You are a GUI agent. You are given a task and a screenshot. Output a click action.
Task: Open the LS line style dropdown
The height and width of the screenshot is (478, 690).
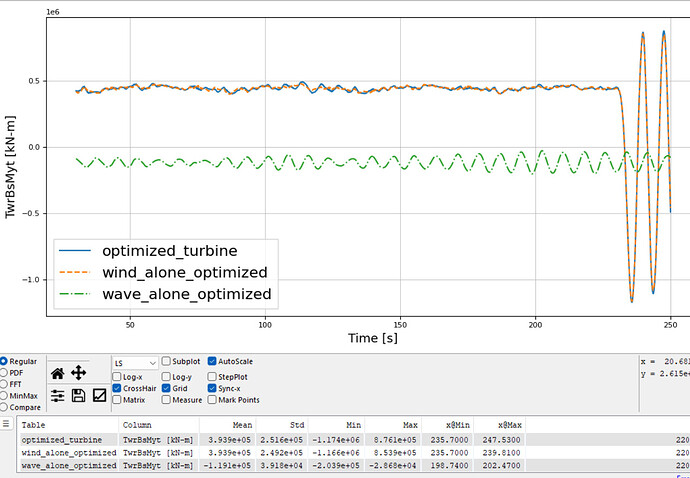tap(135, 363)
